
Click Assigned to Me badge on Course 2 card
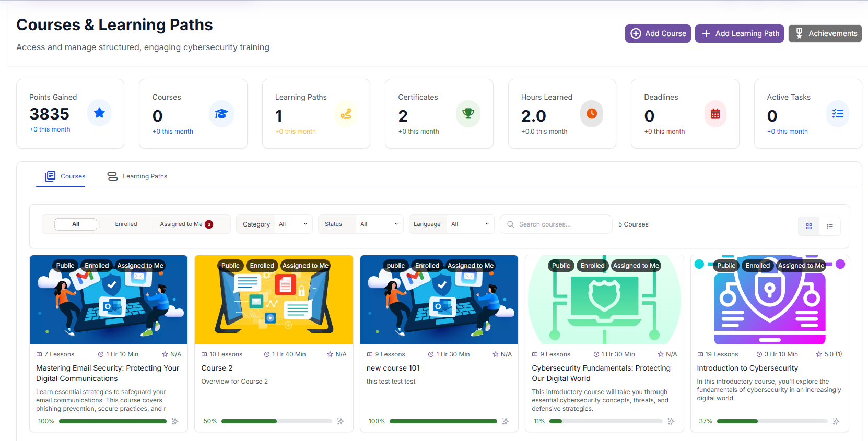[x=306, y=266]
